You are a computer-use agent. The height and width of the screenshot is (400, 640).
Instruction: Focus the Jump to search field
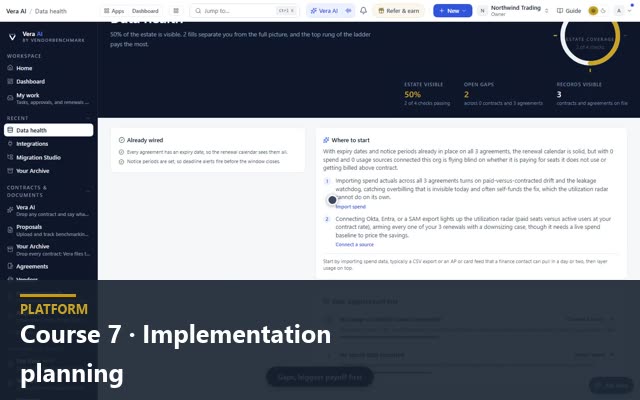244,11
